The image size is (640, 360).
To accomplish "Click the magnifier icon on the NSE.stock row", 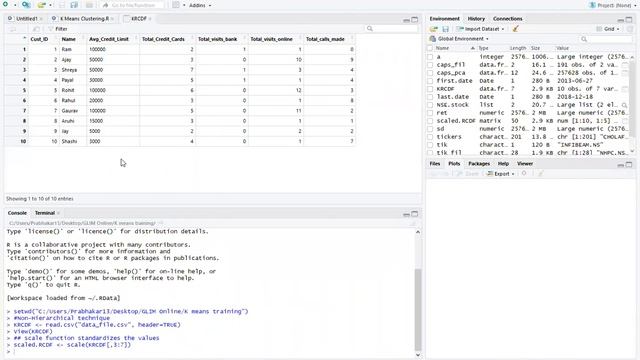I will 624,105.
